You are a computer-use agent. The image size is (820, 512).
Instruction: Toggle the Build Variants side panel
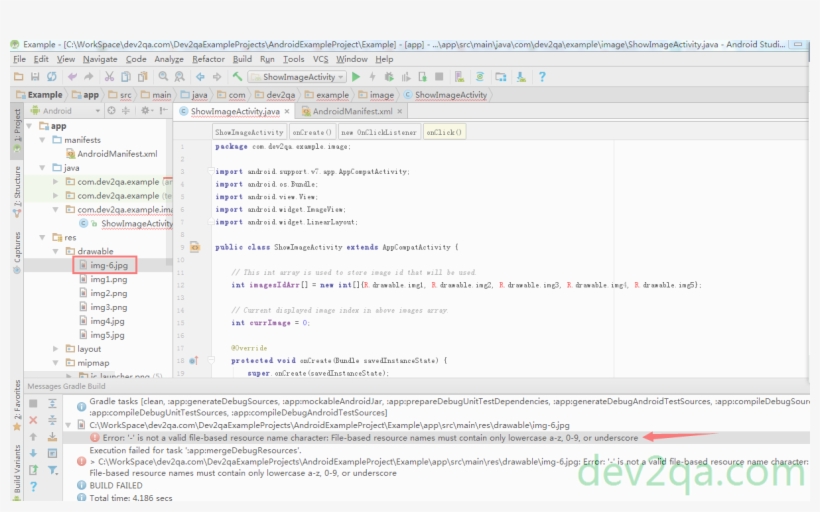(17, 471)
